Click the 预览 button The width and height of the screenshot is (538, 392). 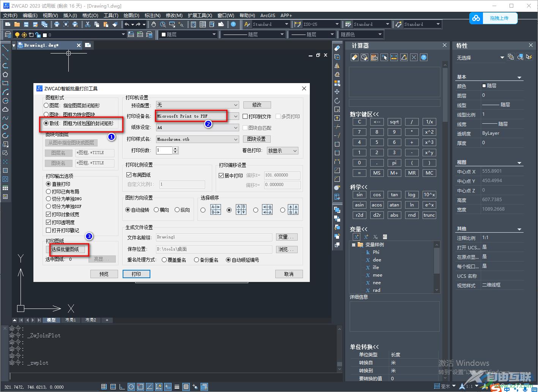[104, 274]
